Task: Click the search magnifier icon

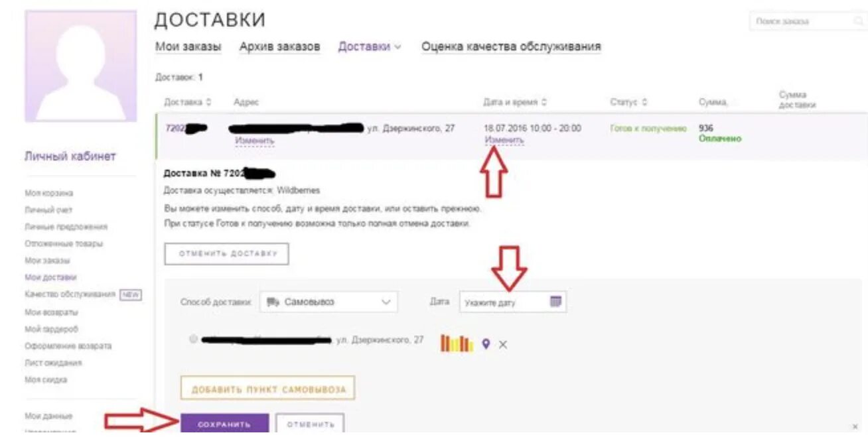Action: pos(857,21)
